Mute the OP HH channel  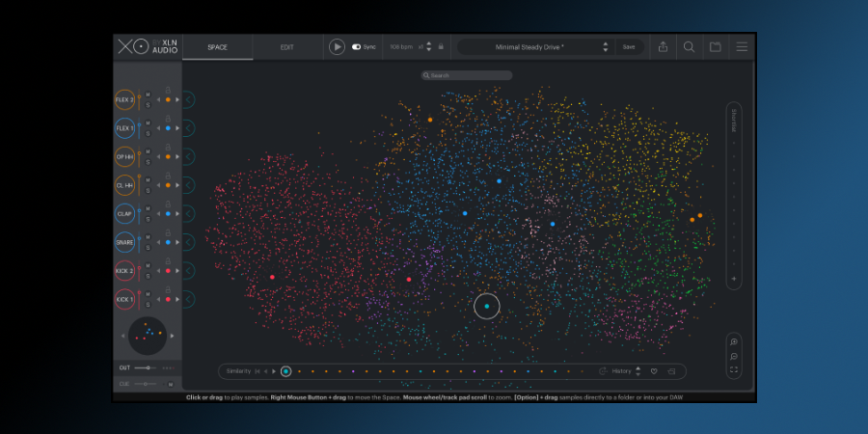[148, 151]
